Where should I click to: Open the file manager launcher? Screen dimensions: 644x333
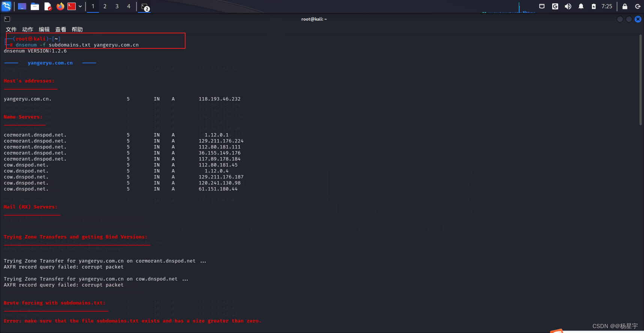coord(35,6)
